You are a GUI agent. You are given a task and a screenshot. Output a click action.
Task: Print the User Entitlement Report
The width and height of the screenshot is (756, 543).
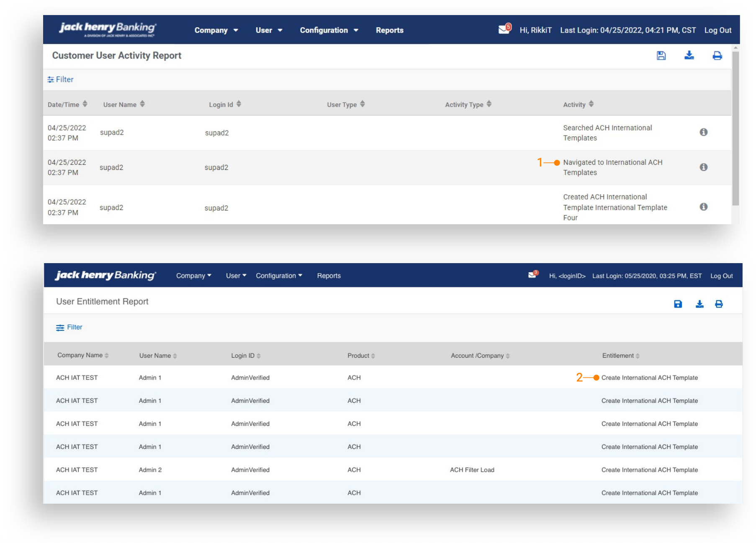click(719, 304)
